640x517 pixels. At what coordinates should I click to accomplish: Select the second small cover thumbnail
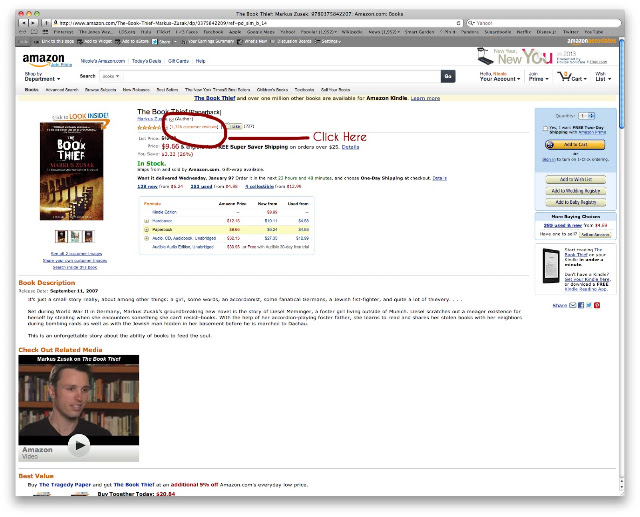75,236
